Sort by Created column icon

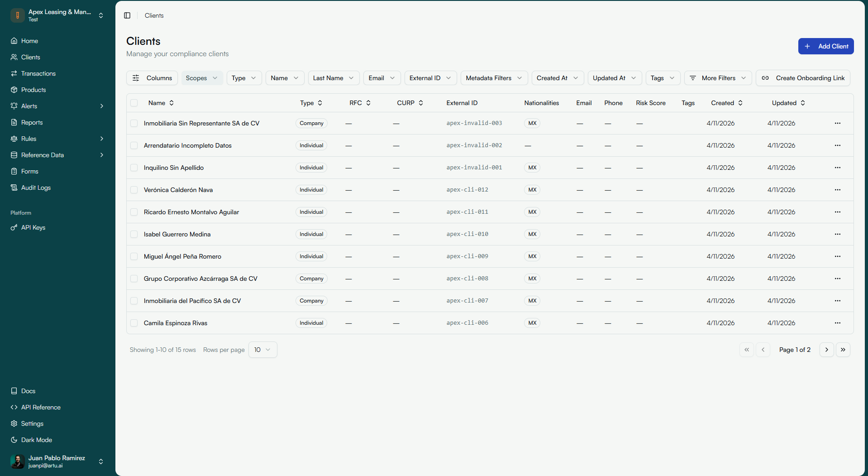point(740,103)
